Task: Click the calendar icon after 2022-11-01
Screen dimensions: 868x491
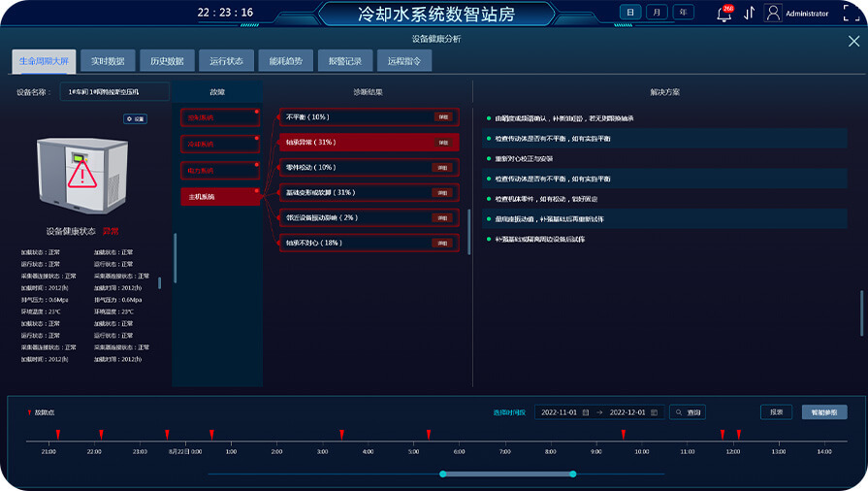Action: coord(585,412)
